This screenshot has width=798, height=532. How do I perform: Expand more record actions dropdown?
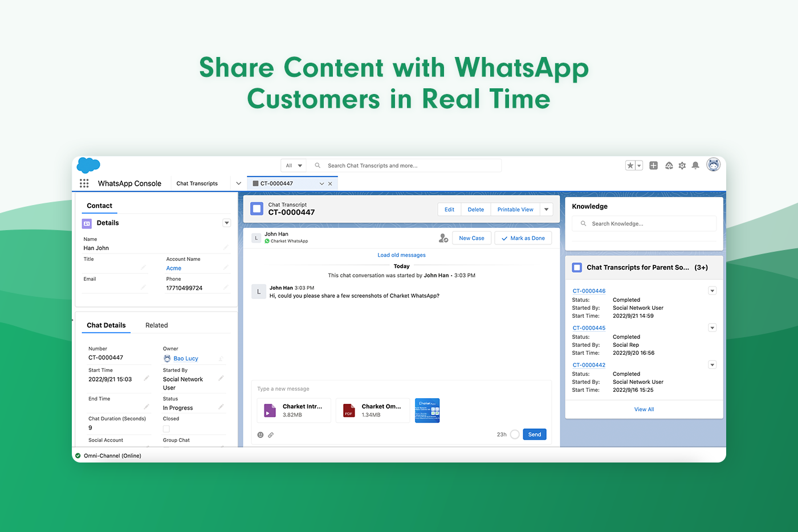tap(547, 210)
